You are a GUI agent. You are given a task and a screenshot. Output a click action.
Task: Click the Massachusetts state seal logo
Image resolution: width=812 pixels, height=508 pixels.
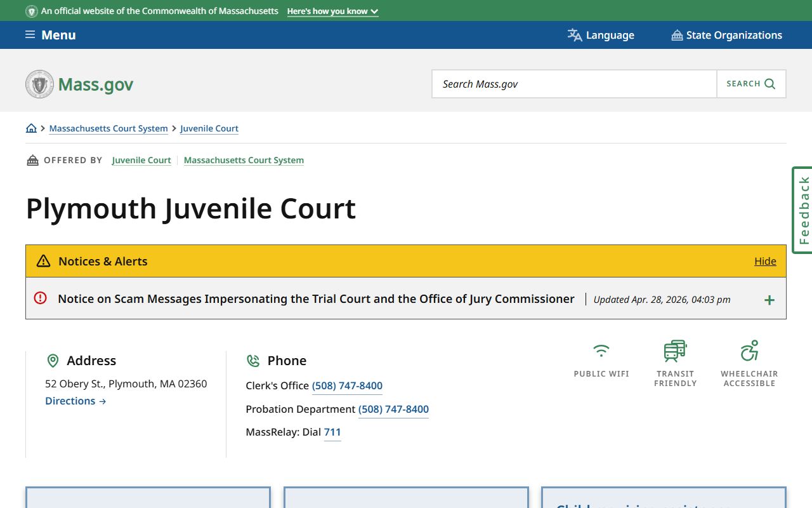click(39, 84)
